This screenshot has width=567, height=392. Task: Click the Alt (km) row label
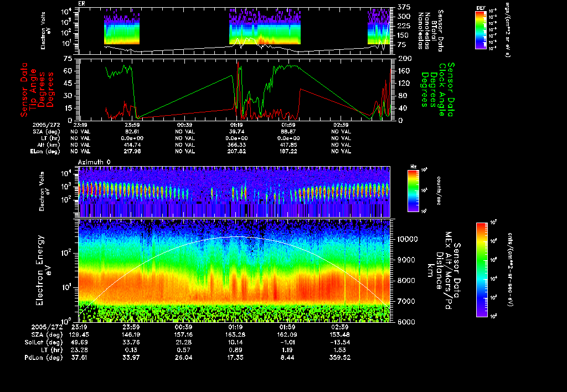click(x=49, y=145)
